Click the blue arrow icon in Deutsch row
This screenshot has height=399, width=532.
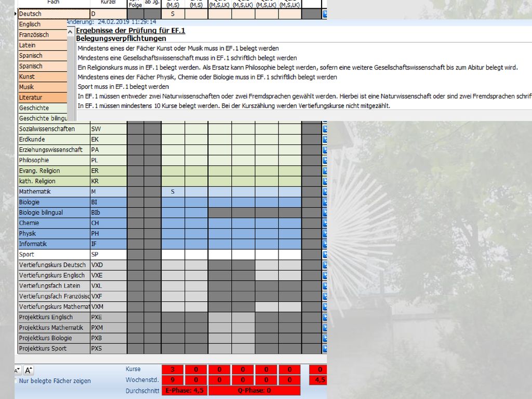(325, 14)
